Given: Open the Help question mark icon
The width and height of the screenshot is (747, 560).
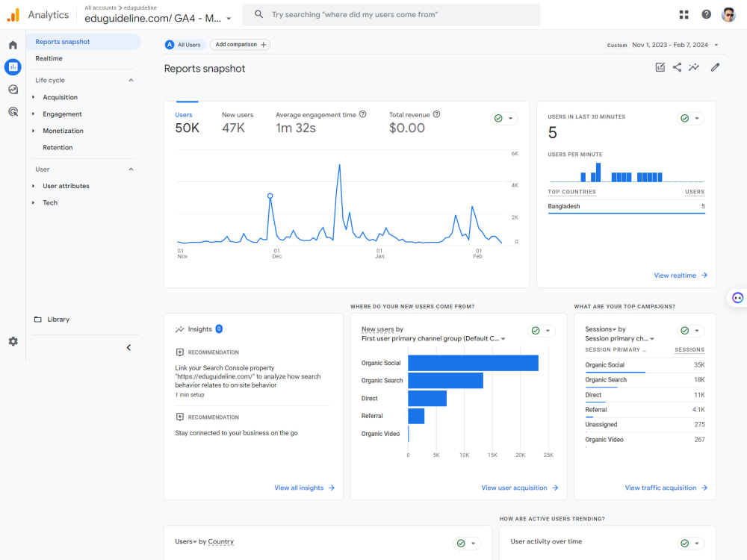Looking at the screenshot, I should tap(707, 14).
